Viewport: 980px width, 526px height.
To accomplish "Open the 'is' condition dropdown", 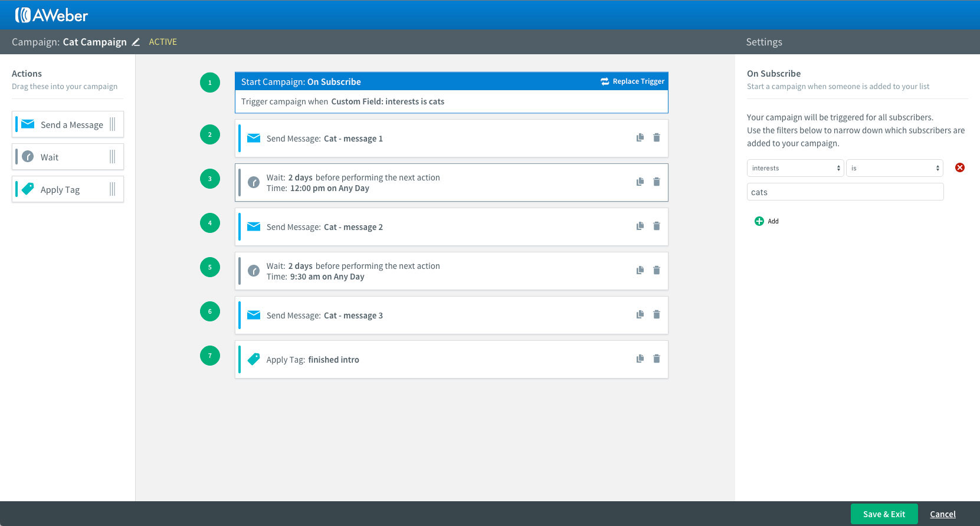I will coord(894,168).
